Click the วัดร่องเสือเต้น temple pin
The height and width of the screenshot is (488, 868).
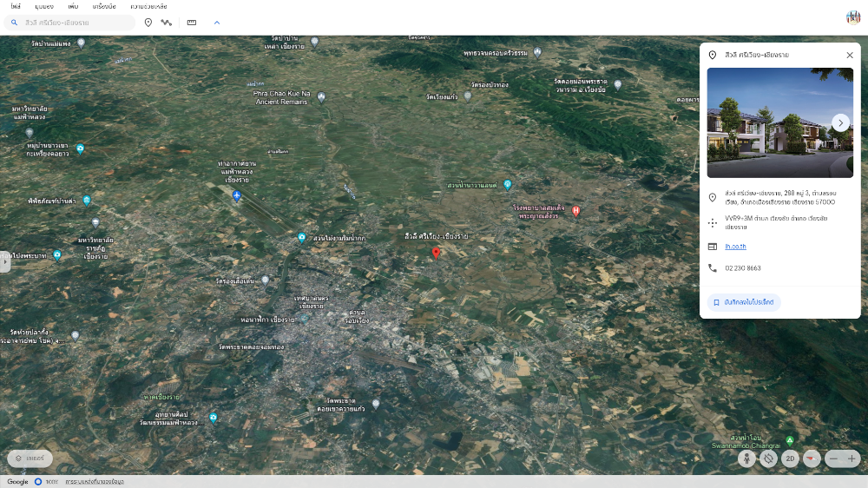(x=265, y=280)
